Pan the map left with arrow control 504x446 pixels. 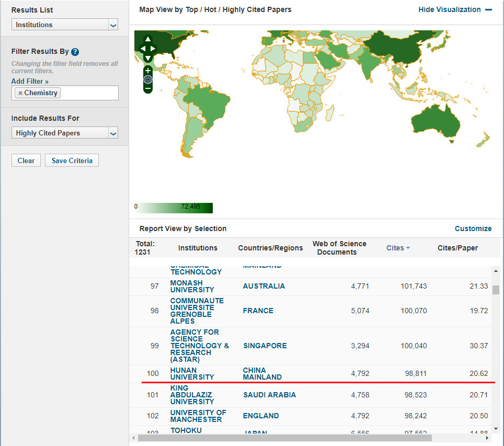coord(142,49)
